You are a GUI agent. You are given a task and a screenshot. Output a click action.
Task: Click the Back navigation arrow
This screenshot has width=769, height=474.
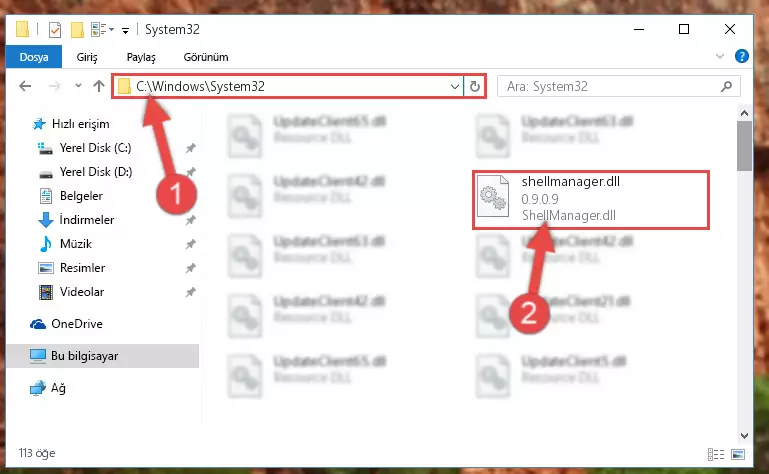(x=25, y=86)
